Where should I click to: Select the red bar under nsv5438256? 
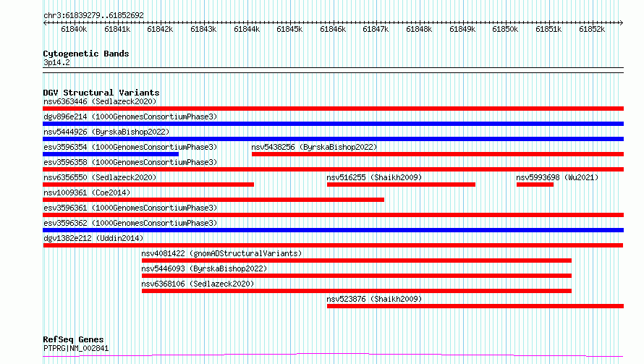click(x=438, y=154)
